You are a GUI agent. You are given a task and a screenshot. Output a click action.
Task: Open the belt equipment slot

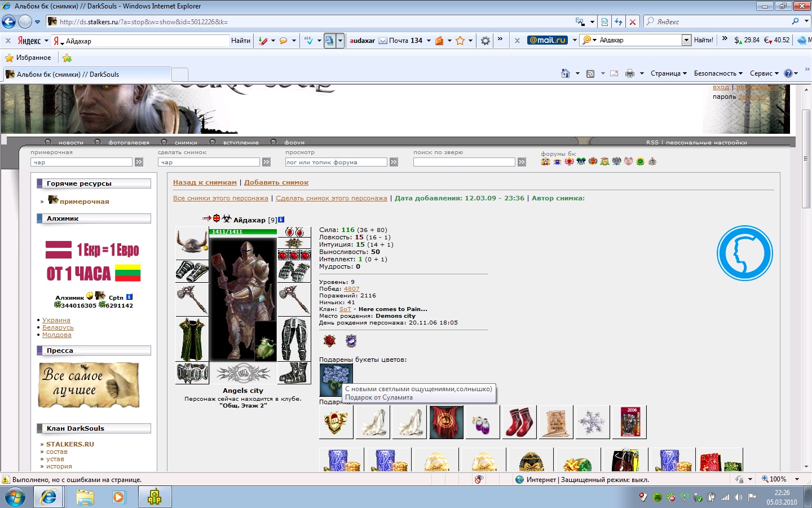(x=192, y=373)
